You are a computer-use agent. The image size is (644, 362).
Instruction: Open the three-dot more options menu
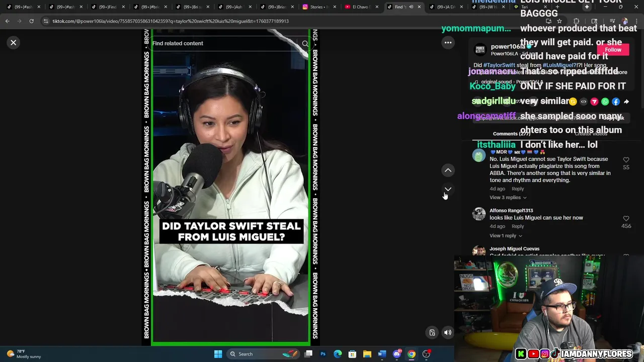[x=448, y=43]
